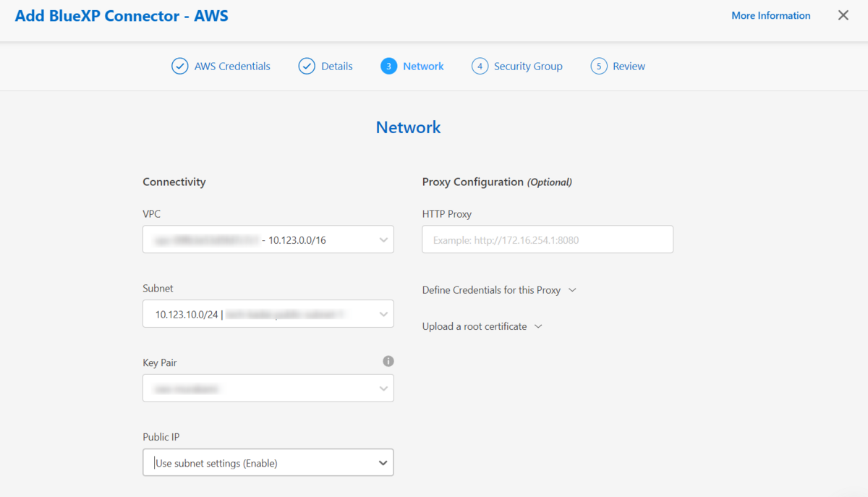The height and width of the screenshot is (497, 868).
Task: Click the Details checkmark step icon
Action: click(307, 66)
